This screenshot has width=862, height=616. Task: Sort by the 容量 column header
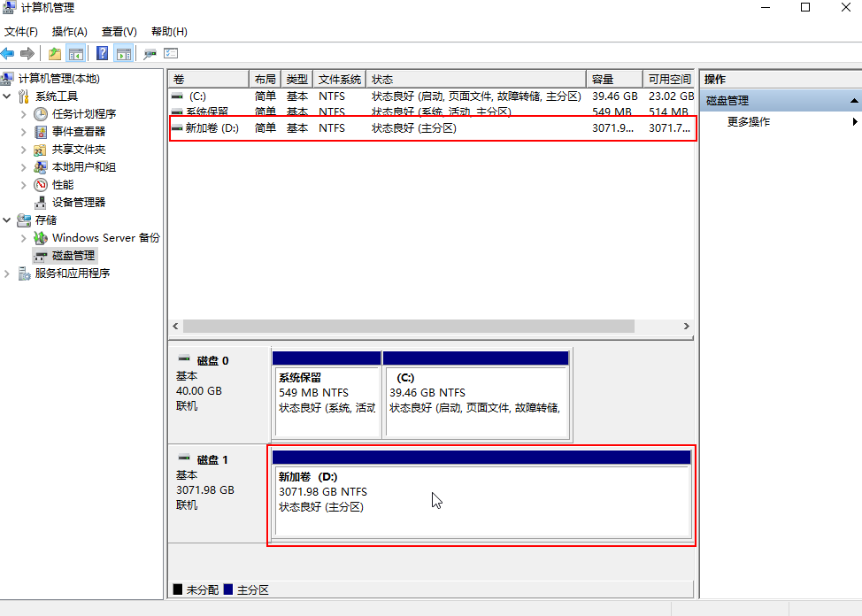tap(614, 79)
